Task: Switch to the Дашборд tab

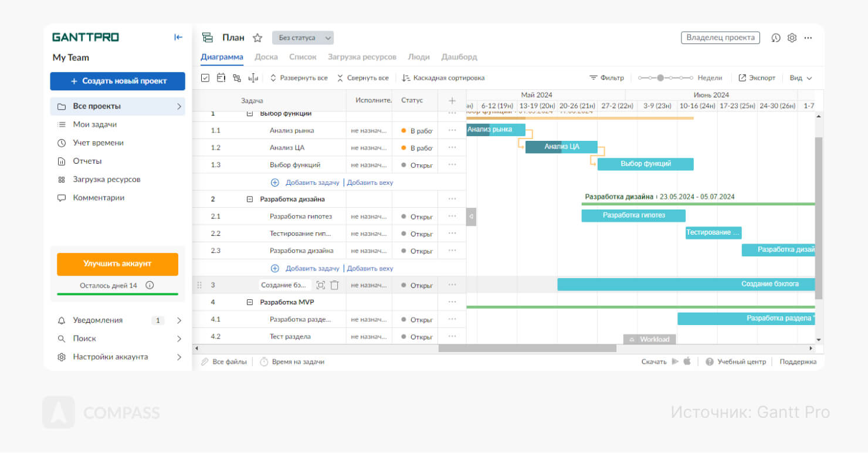Action: [x=459, y=57]
